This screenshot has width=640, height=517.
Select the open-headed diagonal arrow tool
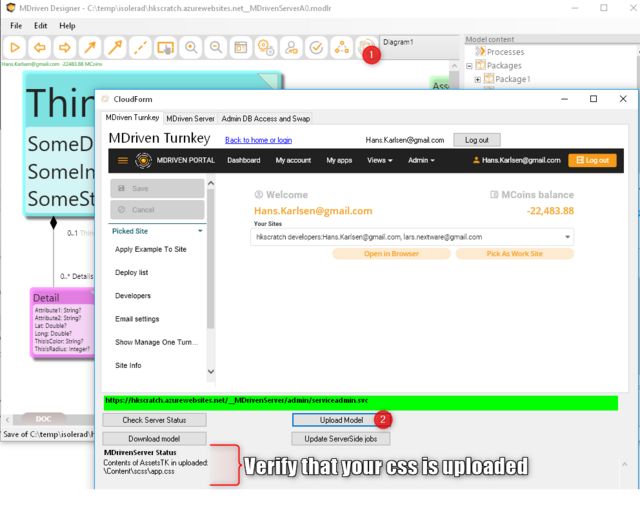click(x=115, y=47)
